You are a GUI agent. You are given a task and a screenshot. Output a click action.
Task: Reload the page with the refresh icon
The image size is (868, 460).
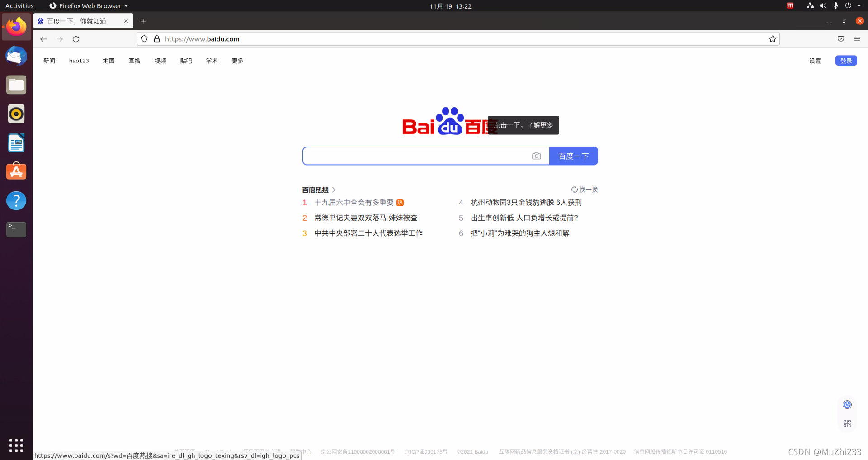[x=76, y=39]
